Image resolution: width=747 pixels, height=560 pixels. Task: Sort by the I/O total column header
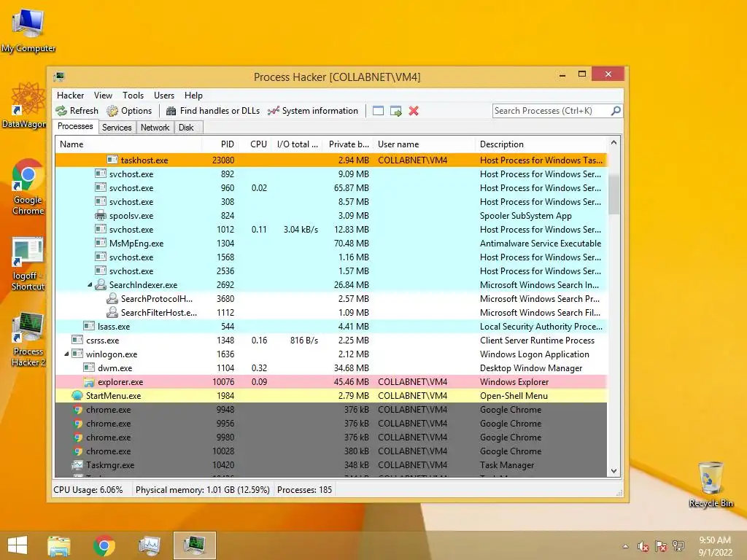click(x=298, y=144)
